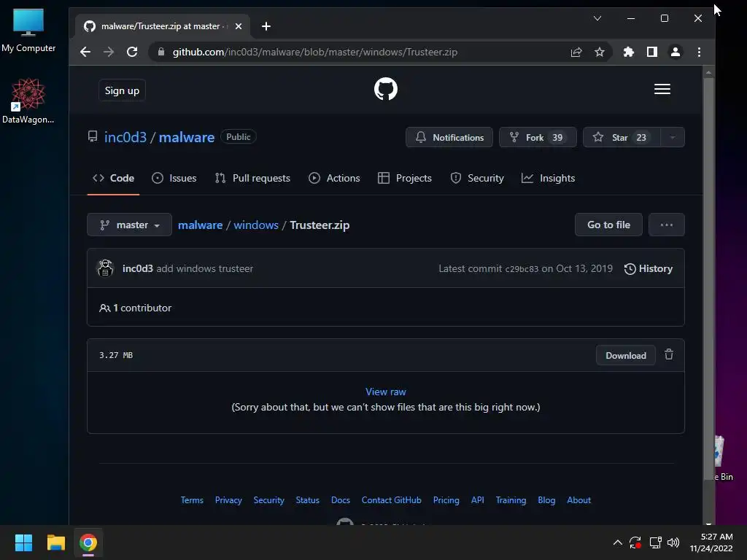Viewport: 747px width, 560px height.
Task: Click the Download button
Action: [625, 355]
